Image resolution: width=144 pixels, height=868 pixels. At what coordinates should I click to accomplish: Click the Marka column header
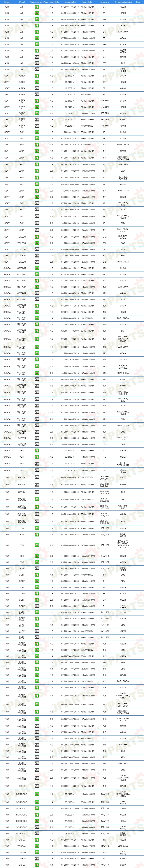tap(7, 2)
